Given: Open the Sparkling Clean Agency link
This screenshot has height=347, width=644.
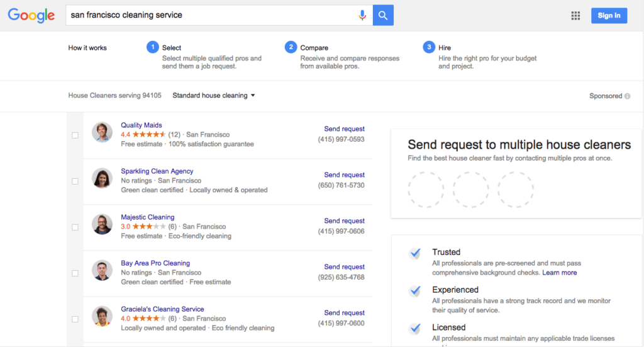Looking at the screenshot, I should [x=157, y=171].
